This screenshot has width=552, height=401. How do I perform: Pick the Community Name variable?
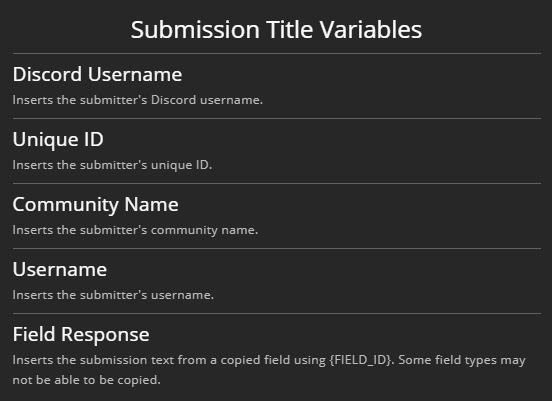click(95, 205)
